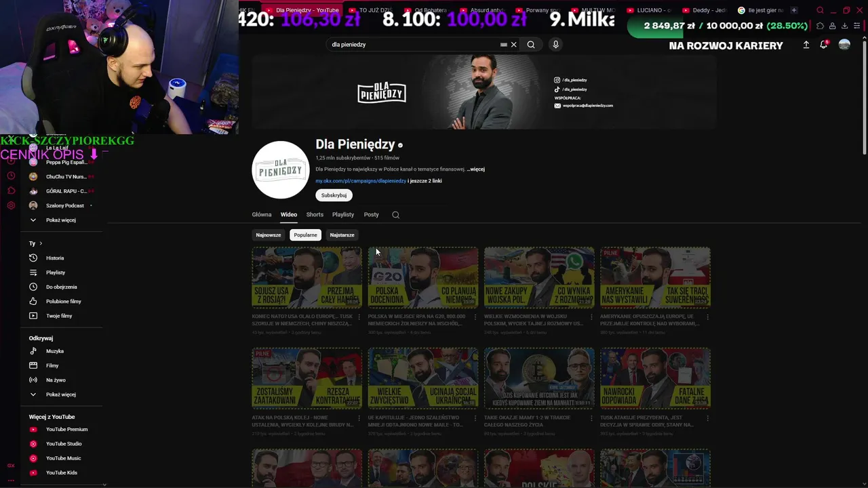The image size is (868, 488).
Task: Clear the search text with the X
Action: (x=514, y=45)
